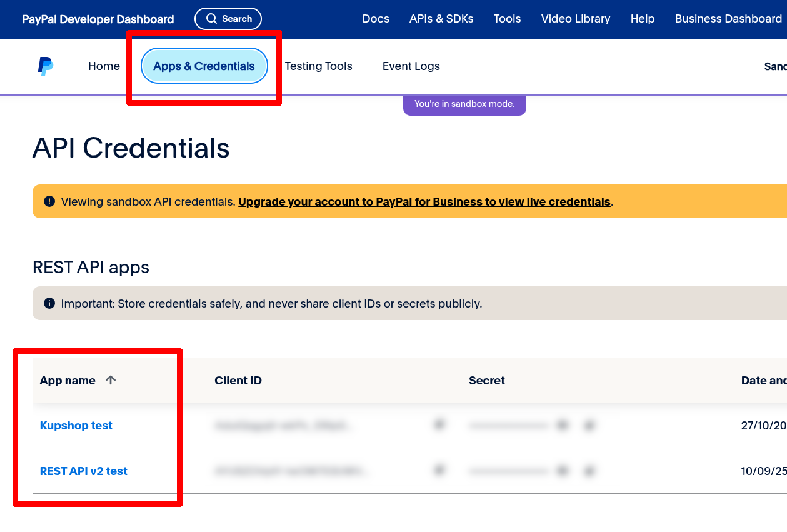The width and height of the screenshot is (787, 532).
Task: Click the date cell starting 27/10
Action: 764,426
